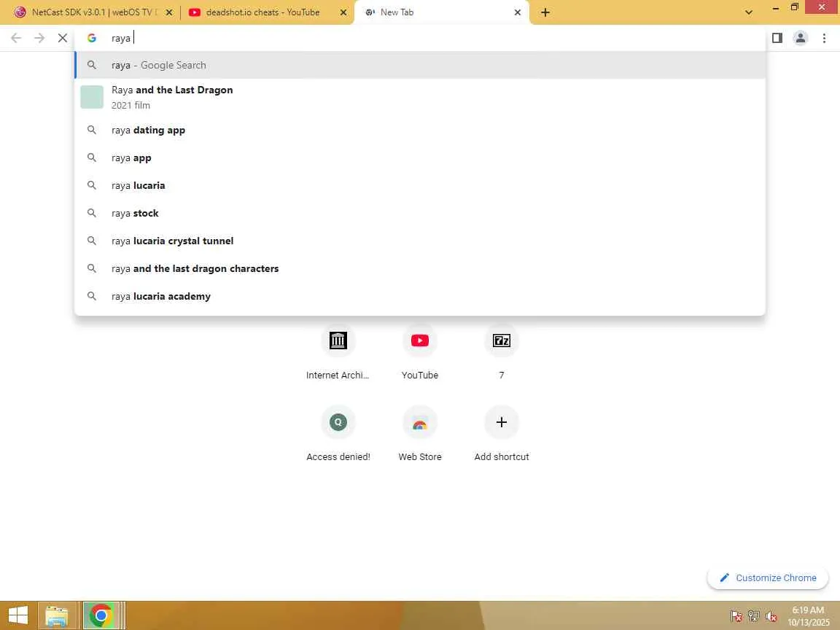Open the Windows Start button

pos(17,615)
